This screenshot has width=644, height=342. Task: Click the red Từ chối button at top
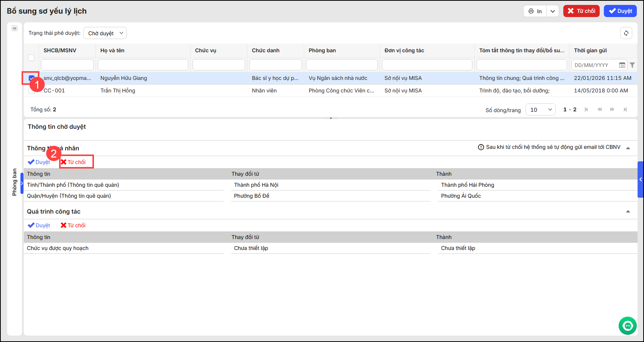pyautogui.click(x=581, y=11)
